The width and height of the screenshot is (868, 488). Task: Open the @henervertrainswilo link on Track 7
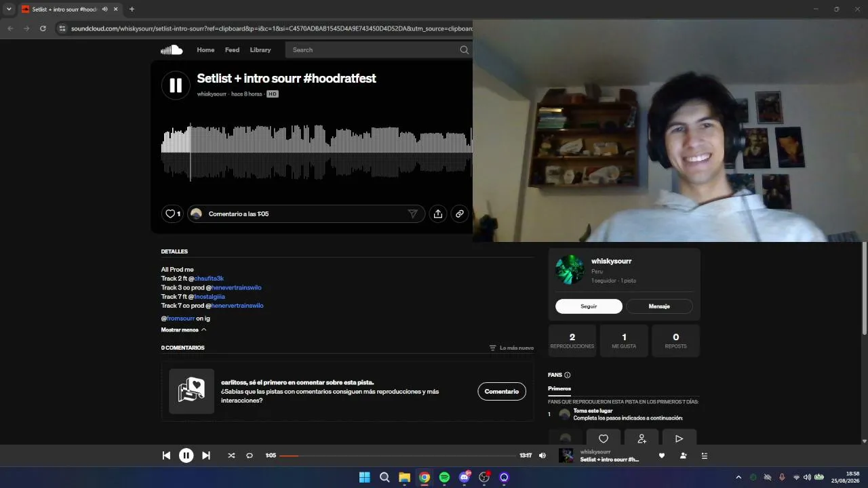click(x=237, y=306)
